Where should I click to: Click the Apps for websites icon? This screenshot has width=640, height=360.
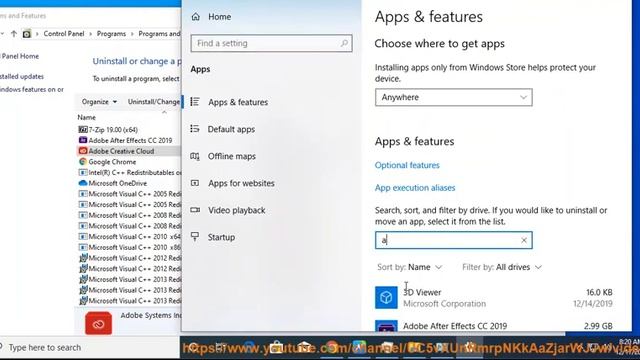pyautogui.click(x=195, y=183)
